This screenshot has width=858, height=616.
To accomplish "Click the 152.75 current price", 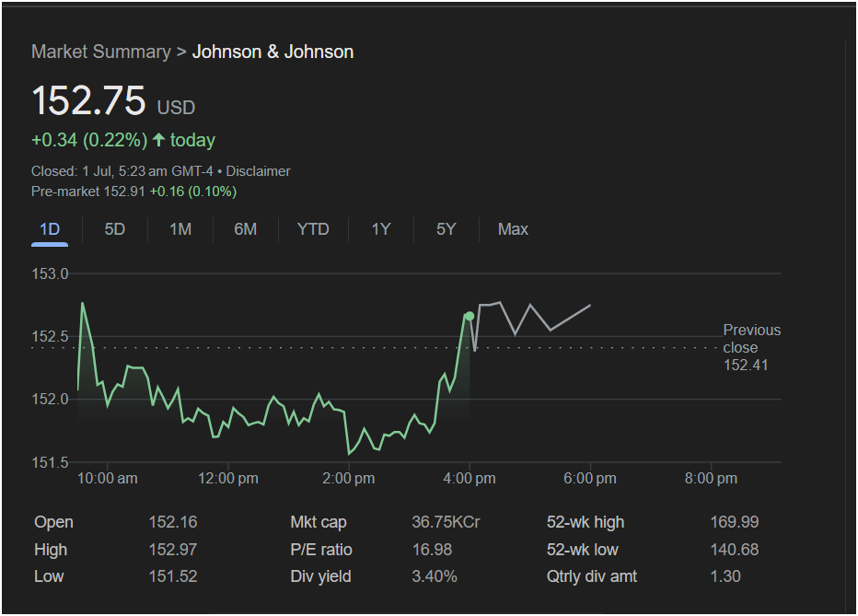I will pyautogui.click(x=88, y=100).
